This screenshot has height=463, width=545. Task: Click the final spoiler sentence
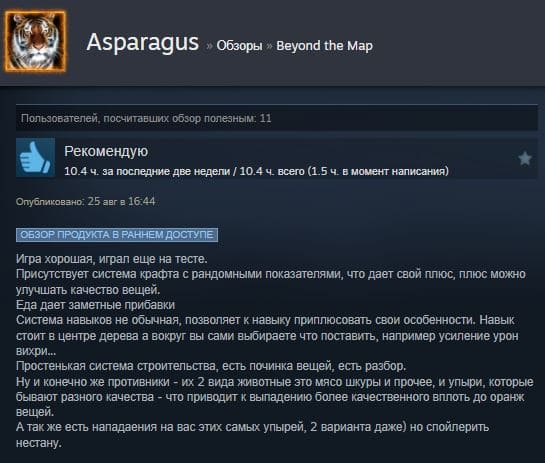tap(252, 435)
